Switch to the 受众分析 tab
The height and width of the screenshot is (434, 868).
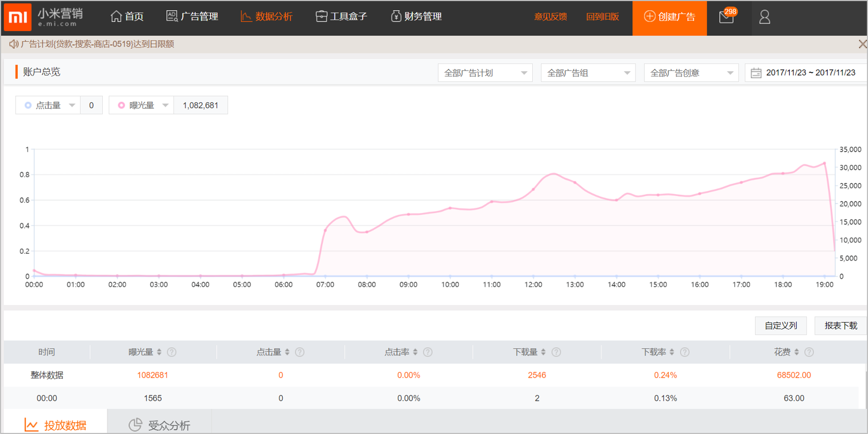159,425
